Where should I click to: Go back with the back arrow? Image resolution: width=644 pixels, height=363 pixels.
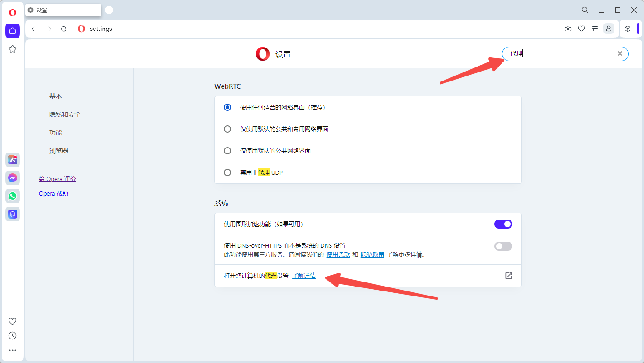[33, 29]
